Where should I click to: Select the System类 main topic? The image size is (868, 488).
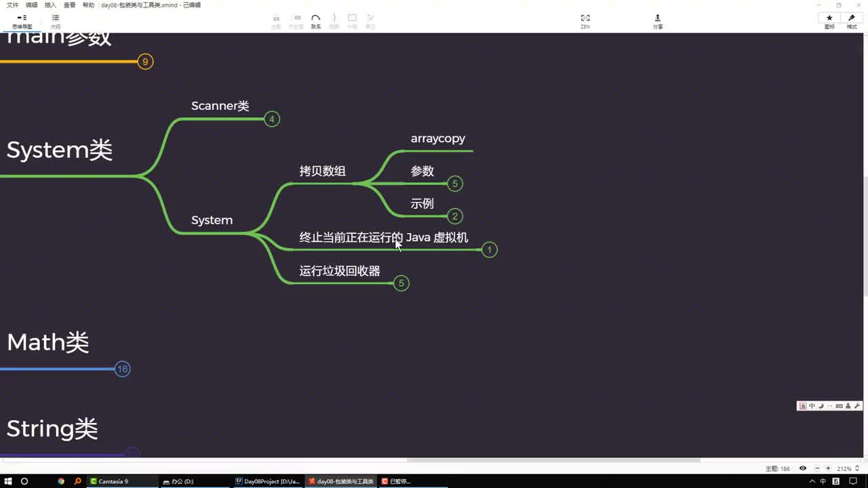59,150
